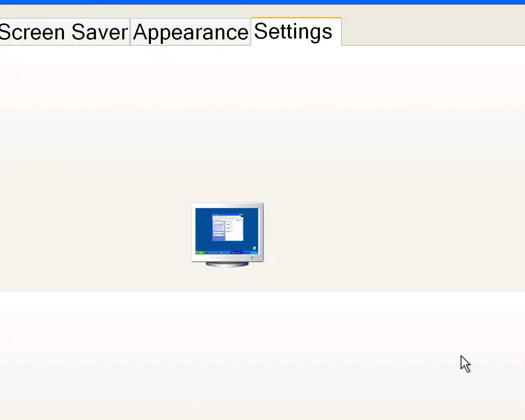Image resolution: width=525 pixels, height=420 pixels.
Task: Open the Appearance tab
Action: pyautogui.click(x=191, y=32)
